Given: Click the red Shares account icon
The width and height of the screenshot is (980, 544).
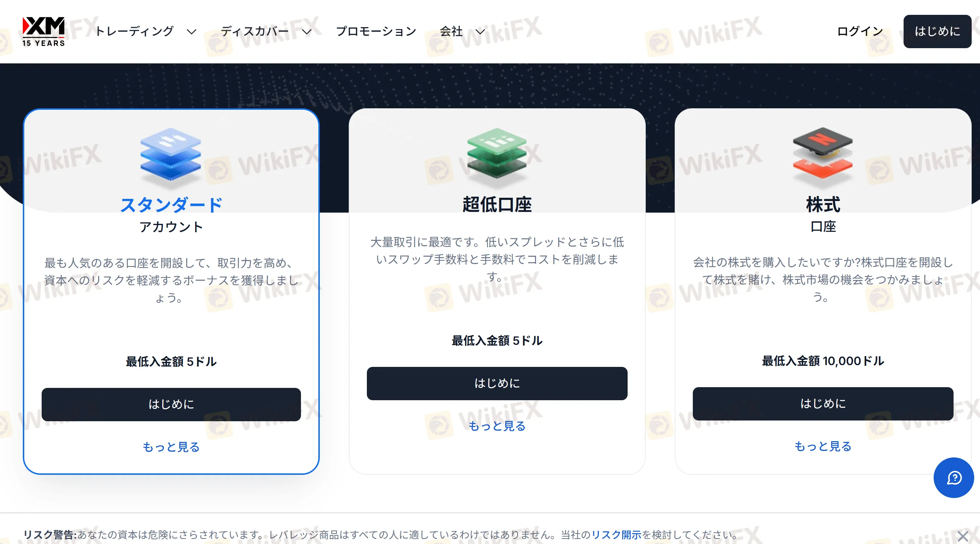Looking at the screenshot, I should point(822,153).
